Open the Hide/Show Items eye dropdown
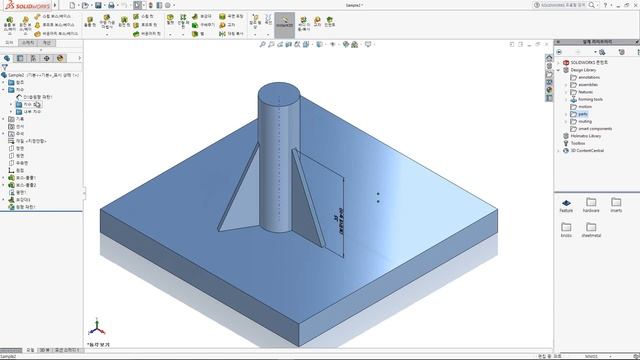This screenshot has width=640, height=360. [x=333, y=44]
